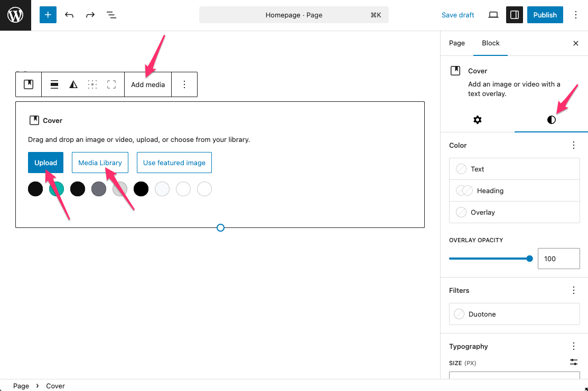588x391 pixels.
Task: Click the Redo arrow icon
Action: pos(90,15)
